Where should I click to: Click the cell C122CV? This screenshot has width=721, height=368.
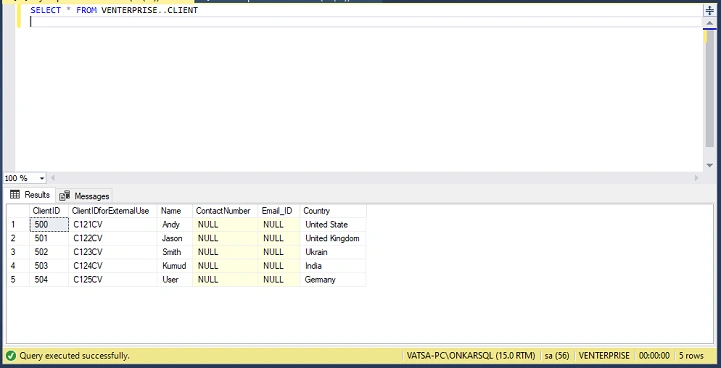tap(113, 238)
